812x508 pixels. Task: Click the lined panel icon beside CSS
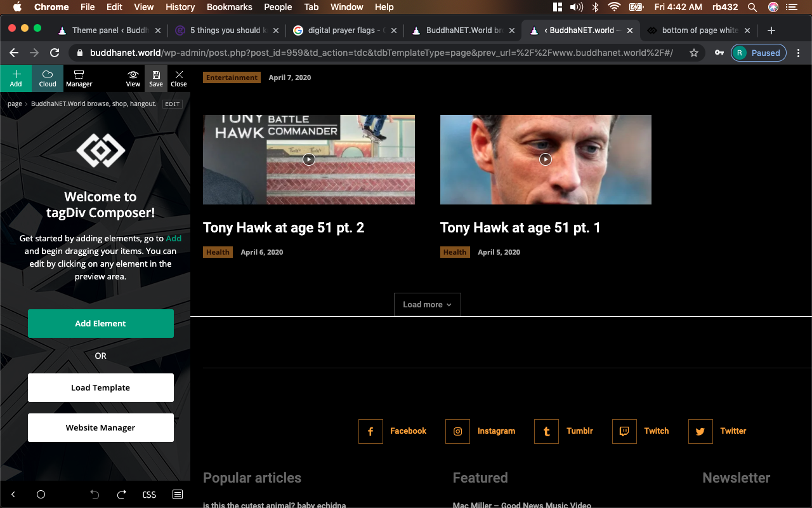(178, 495)
